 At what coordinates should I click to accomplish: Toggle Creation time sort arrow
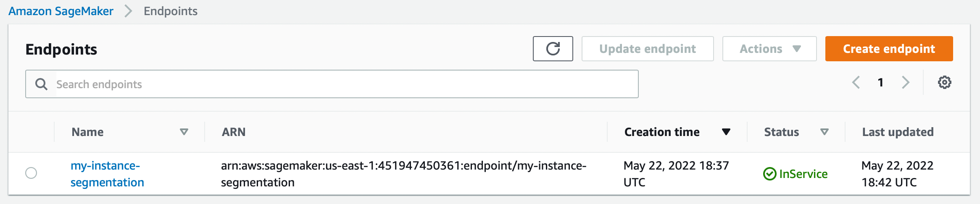click(x=726, y=132)
